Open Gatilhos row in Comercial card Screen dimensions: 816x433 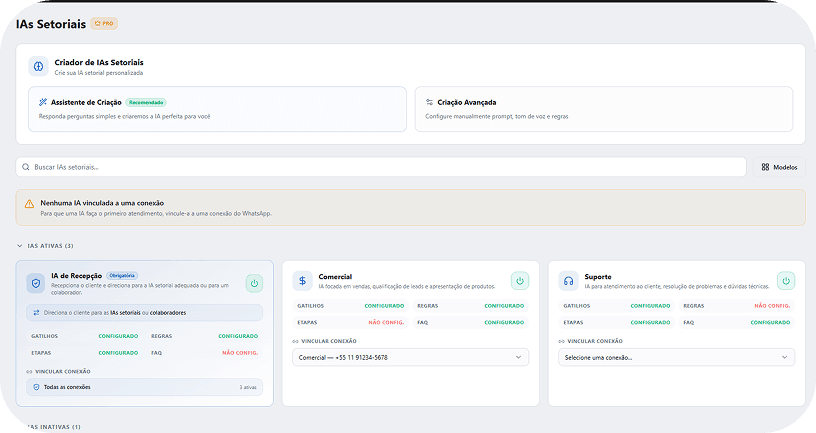tap(351, 306)
